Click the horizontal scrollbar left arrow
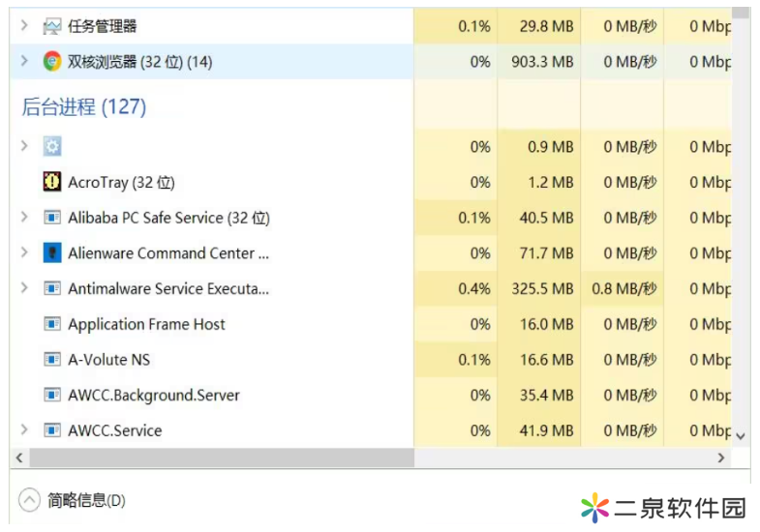The height and width of the screenshot is (532, 760). [19, 458]
